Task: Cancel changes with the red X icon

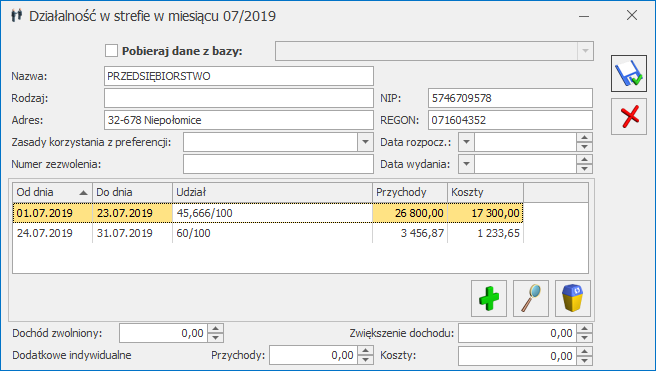Action: pyautogui.click(x=629, y=117)
